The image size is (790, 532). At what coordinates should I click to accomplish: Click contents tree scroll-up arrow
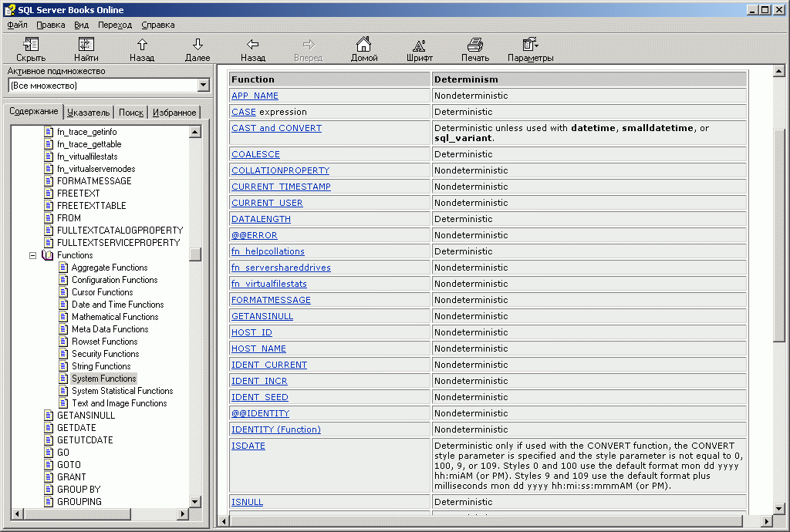(x=195, y=132)
